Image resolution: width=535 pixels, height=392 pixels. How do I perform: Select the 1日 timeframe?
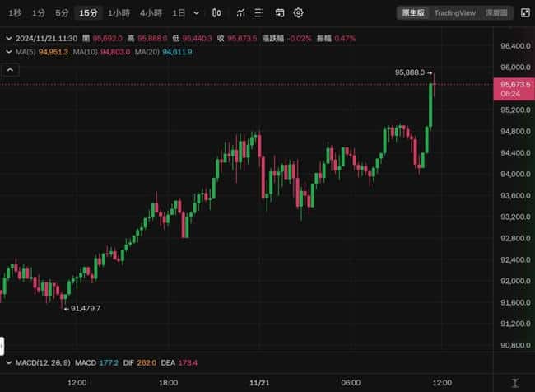click(x=179, y=13)
